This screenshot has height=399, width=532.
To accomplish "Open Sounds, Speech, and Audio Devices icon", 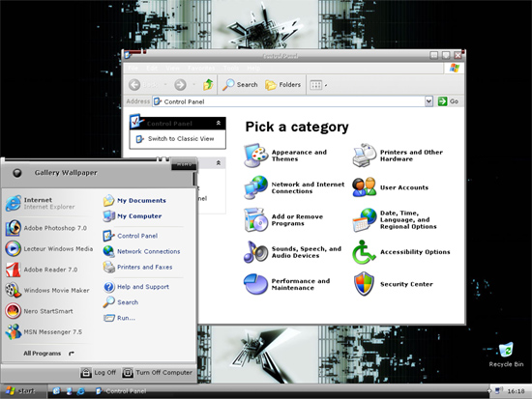I will (x=256, y=252).
